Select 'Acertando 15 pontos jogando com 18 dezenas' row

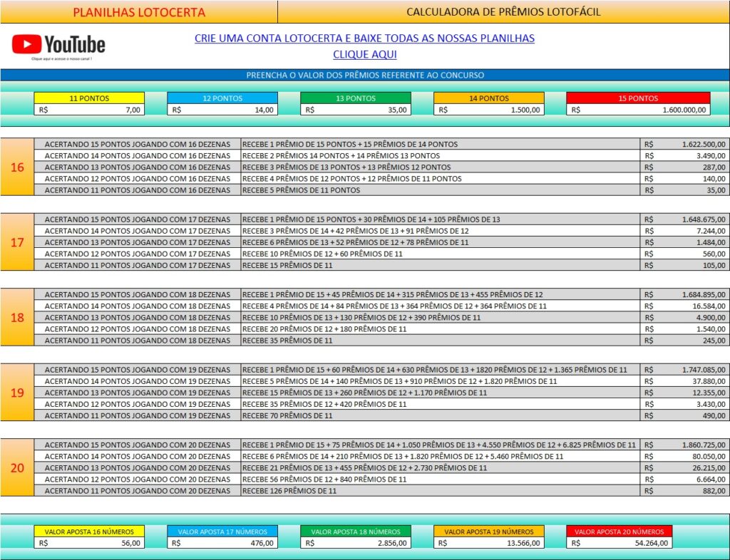138,295
